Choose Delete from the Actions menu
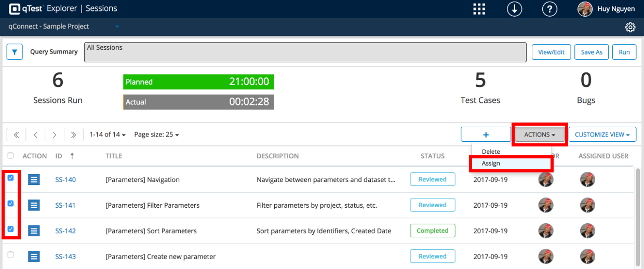Viewport: 644px width, 269px height. (x=491, y=152)
